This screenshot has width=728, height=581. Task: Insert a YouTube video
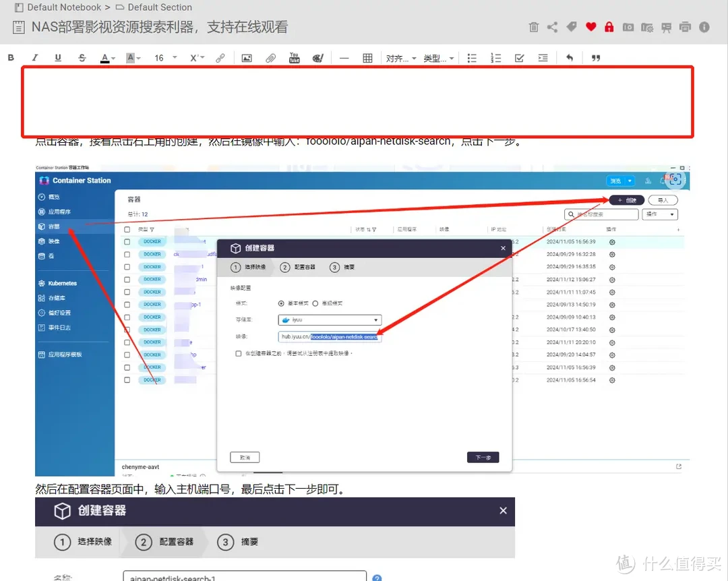[x=294, y=57]
